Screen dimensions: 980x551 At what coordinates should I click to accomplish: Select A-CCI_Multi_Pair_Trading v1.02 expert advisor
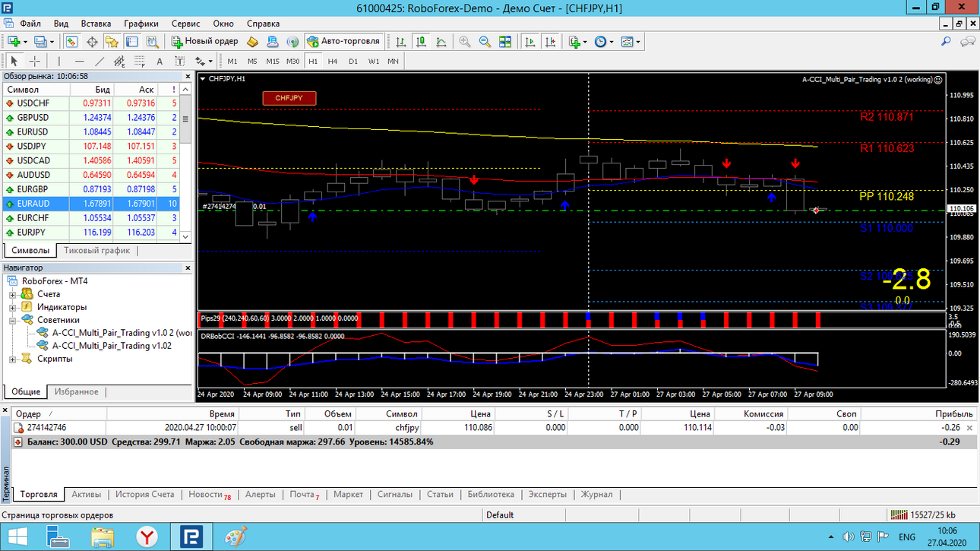pos(112,345)
